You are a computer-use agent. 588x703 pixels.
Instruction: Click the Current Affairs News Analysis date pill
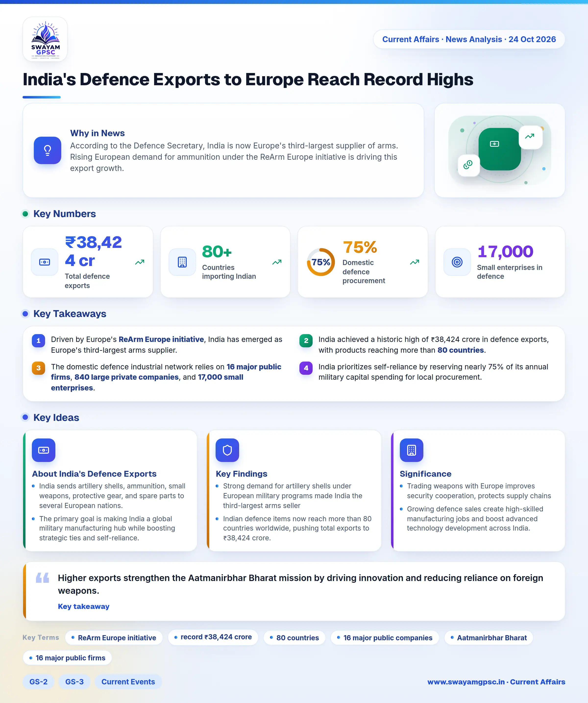click(x=469, y=39)
